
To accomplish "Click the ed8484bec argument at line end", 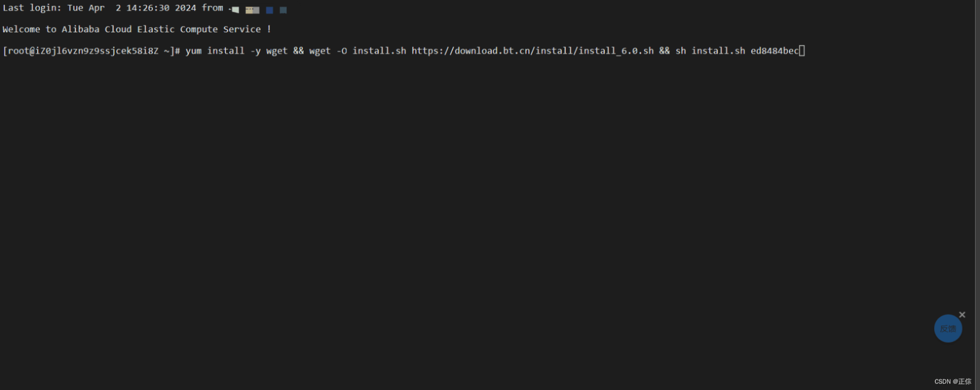I will point(774,51).
